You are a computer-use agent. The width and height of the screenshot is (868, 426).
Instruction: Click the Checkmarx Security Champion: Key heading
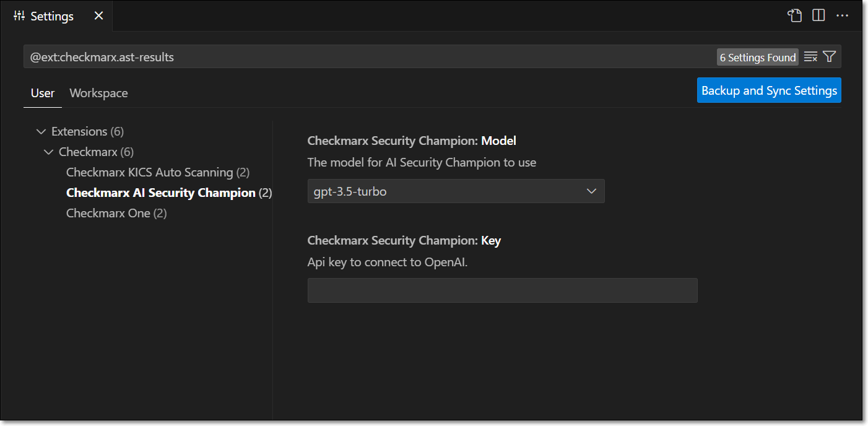tap(404, 240)
